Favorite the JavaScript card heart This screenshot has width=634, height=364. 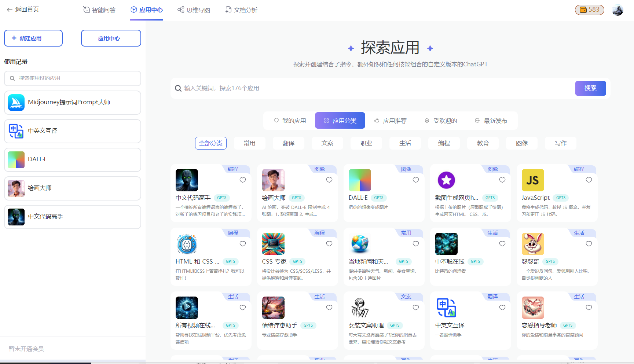pos(589,180)
